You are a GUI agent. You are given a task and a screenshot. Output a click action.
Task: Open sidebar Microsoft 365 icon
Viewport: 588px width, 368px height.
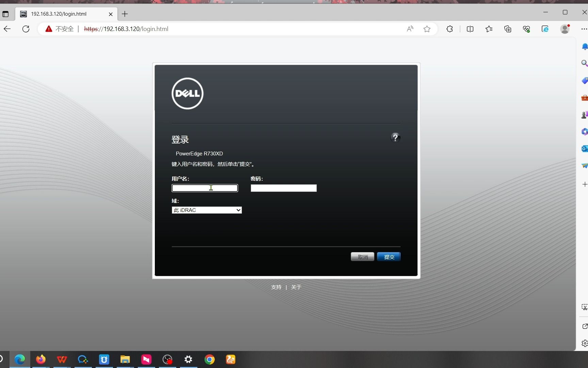pos(584,132)
